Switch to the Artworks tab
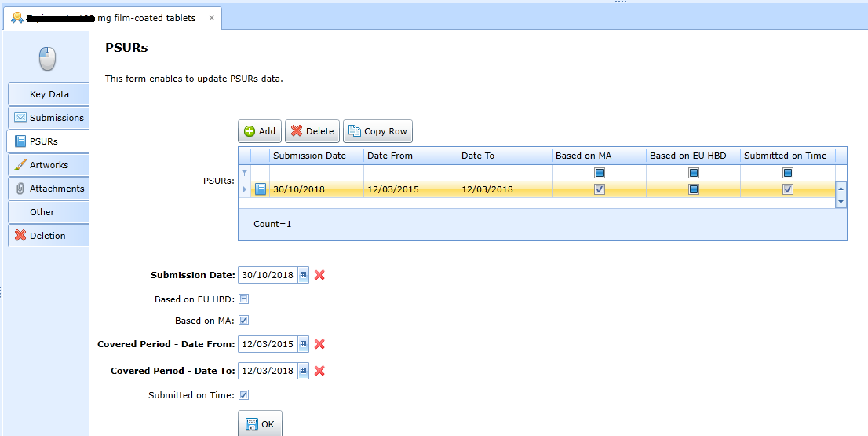This screenshot has width=868, height=436. 49,165
